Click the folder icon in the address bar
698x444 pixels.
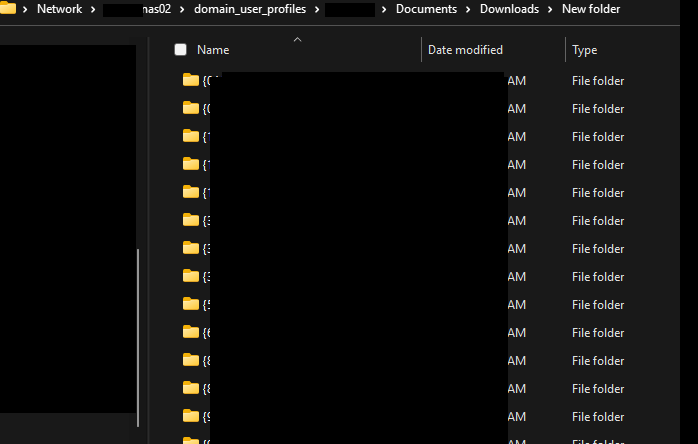pyautogui.click(x=6, y=9)
